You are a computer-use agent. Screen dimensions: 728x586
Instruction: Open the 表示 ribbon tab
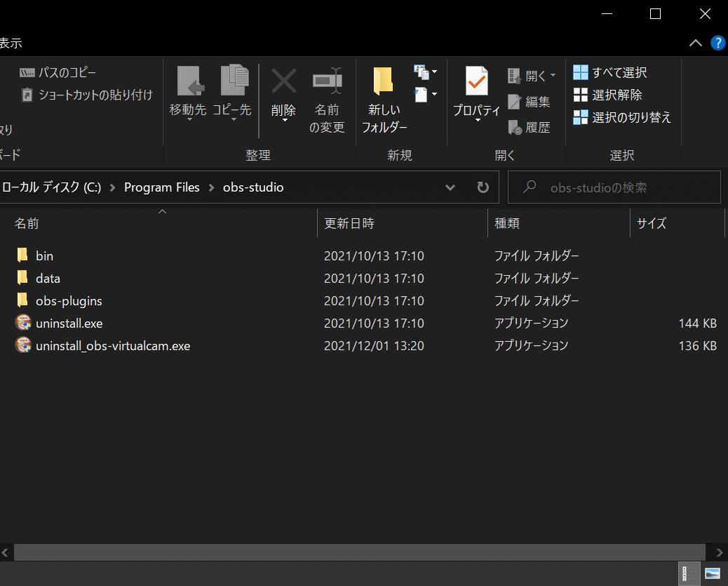(x=11, y=44)
